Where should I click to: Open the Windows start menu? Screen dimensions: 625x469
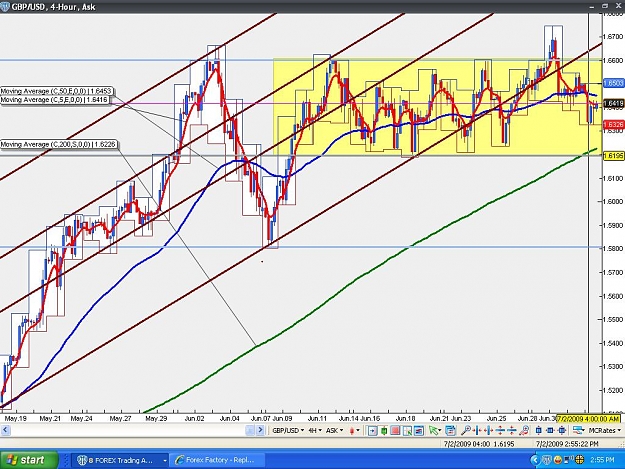point(29,460)
